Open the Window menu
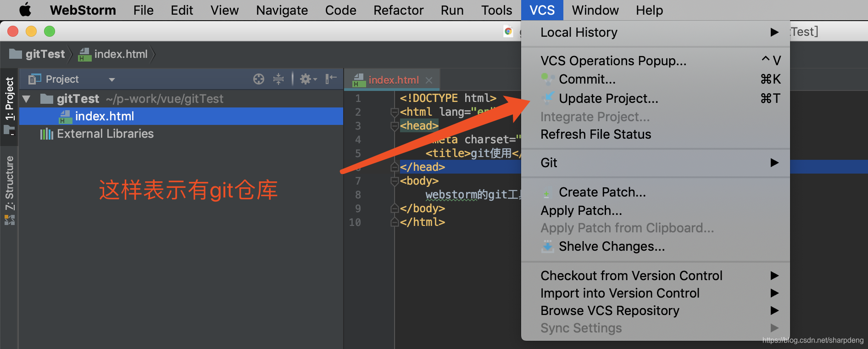Screen dimensions: 868x349 (x=595, y=10)
